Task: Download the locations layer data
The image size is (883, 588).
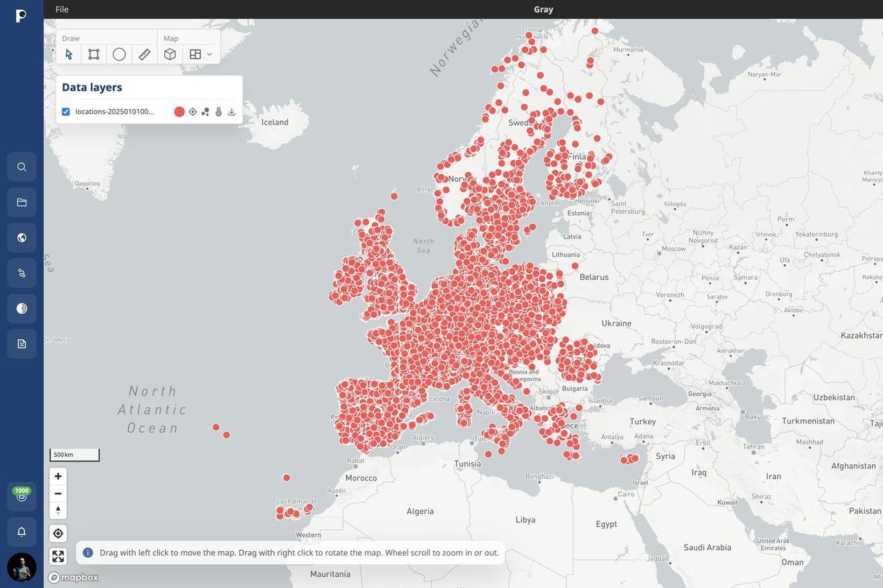Action: (x=232, y=112)
